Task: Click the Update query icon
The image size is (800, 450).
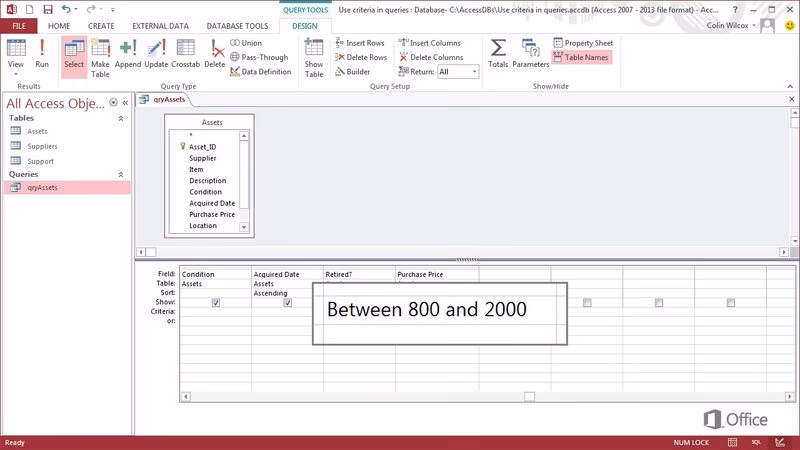Action: (157, 53)
